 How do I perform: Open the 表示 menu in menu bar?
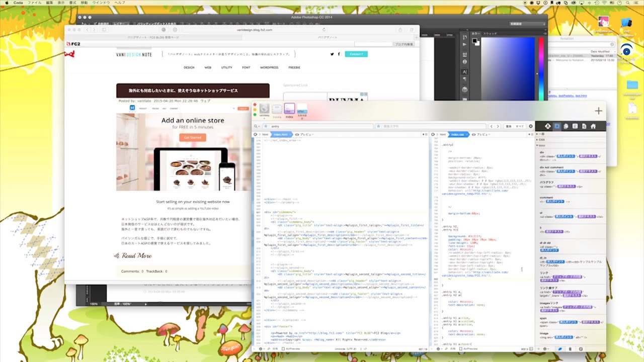61,3
